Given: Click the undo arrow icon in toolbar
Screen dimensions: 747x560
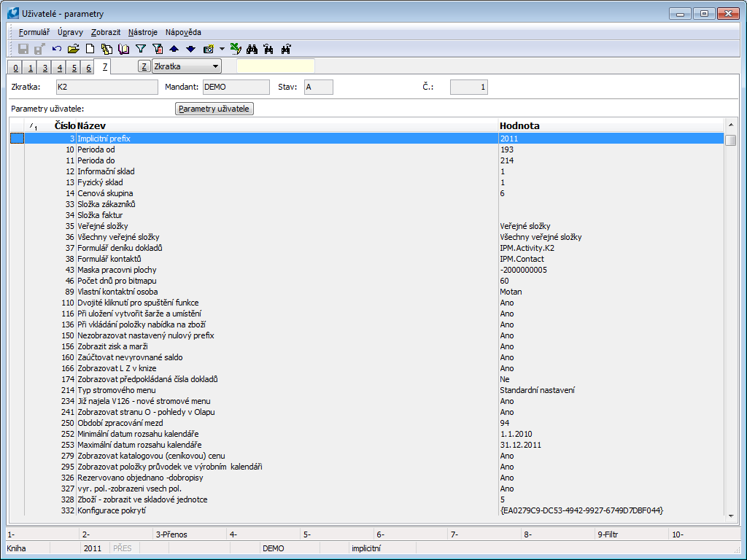Looking at the screenshot, I should pos(57,49).
